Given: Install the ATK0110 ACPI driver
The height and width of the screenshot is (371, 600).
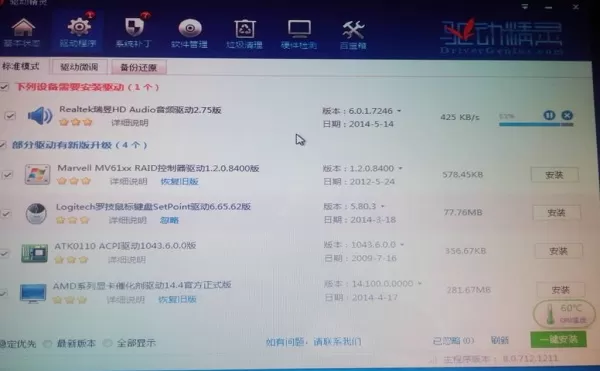Looking at the screenshot, I should point(559,251).
